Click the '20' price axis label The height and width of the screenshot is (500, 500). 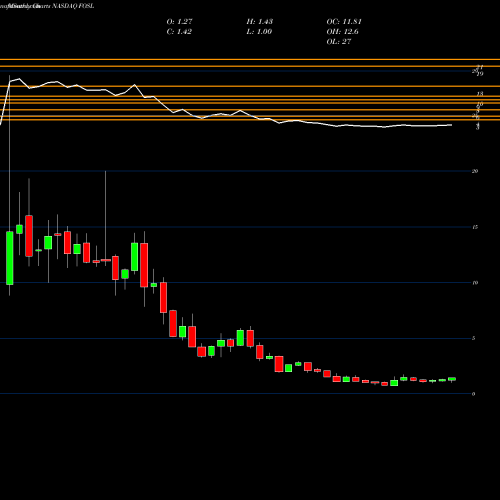(475, 171)
